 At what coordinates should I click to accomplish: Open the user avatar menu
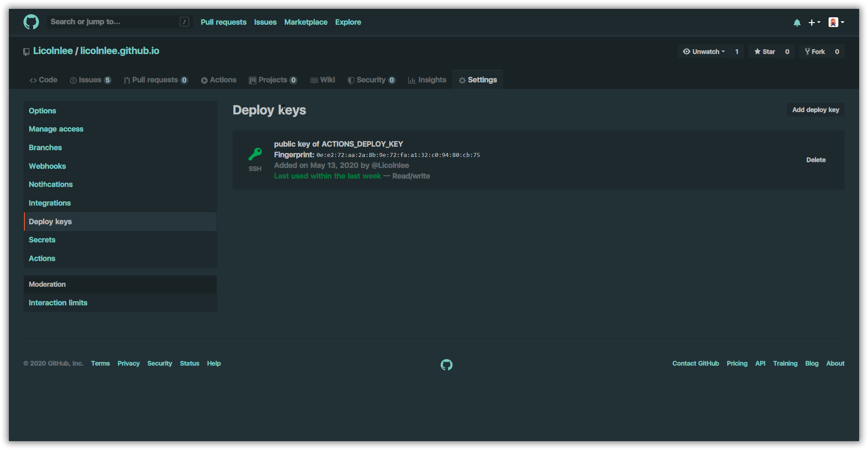coord(836,22)
